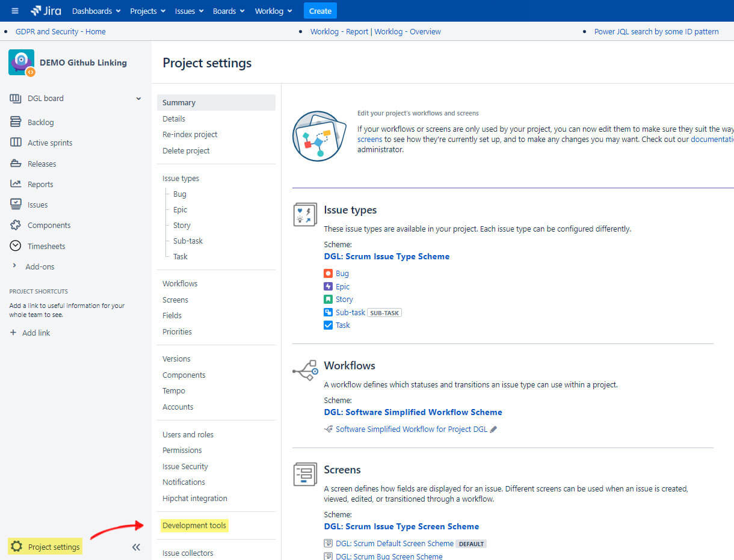Open the Boards dropdown menu
Viewport: 734px width, 560px height.
pos(229,11)
